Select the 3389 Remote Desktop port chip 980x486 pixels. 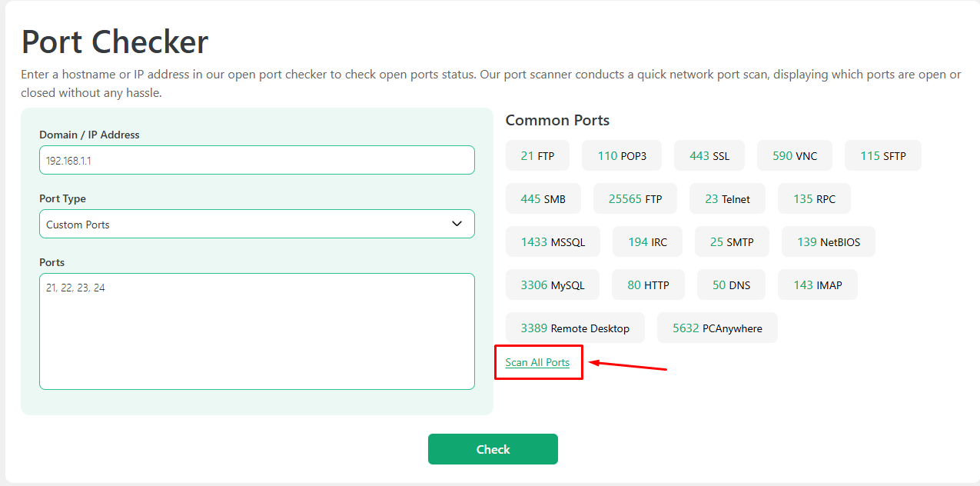(x=575, y=328)
